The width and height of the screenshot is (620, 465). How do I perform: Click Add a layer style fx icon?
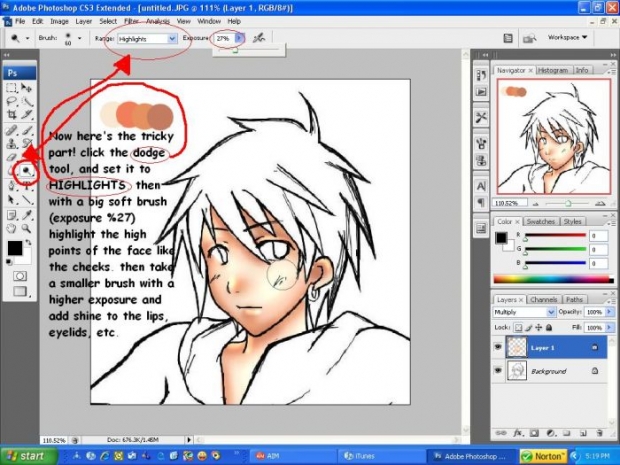coord(517,433)
